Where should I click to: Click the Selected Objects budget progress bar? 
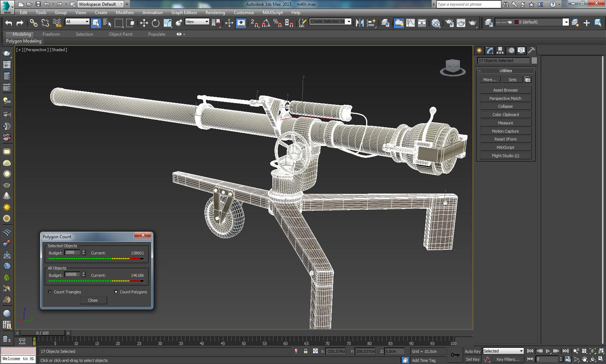tap(96, 259)
